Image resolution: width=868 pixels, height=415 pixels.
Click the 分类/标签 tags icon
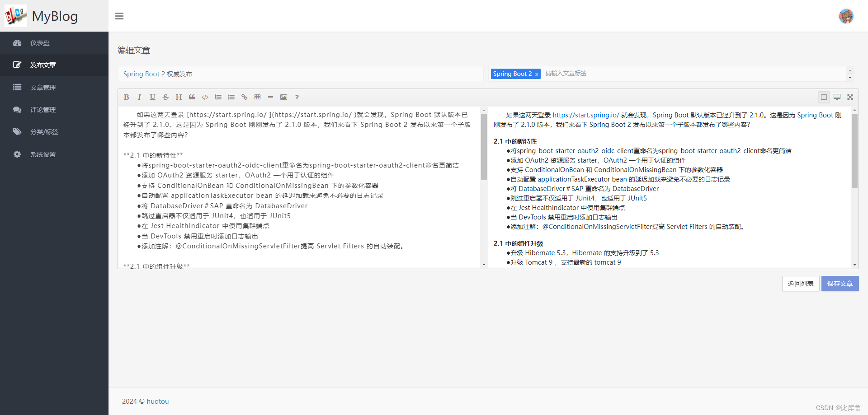click(x=17, y=132)
